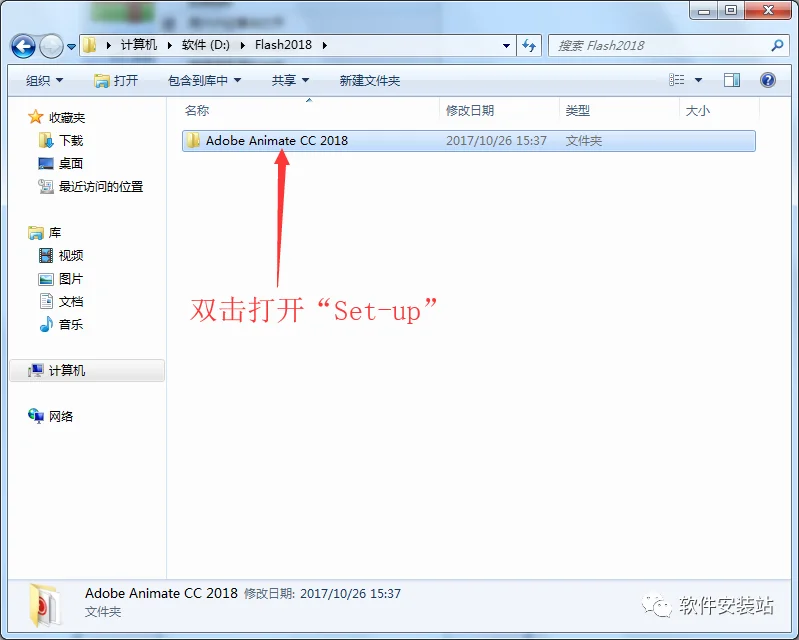
Task: Open 图片 library
Action: [71, 279]
